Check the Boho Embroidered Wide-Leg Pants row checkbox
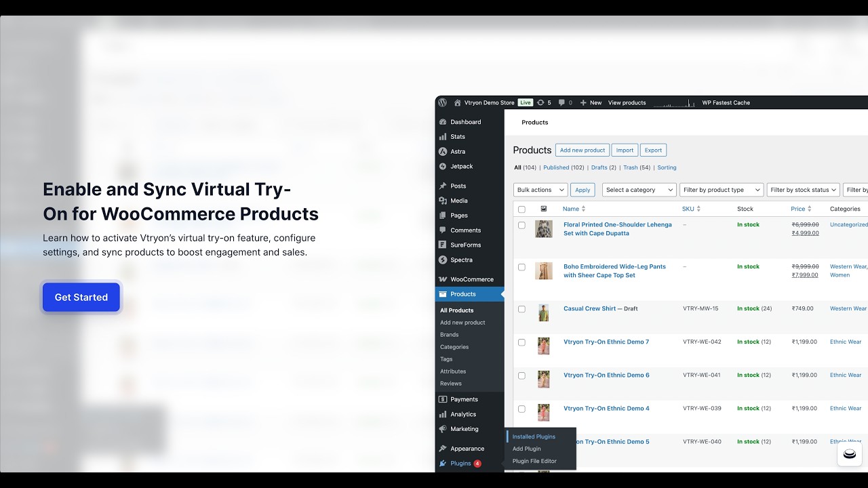The image size is (868, 488). (521, 267)
